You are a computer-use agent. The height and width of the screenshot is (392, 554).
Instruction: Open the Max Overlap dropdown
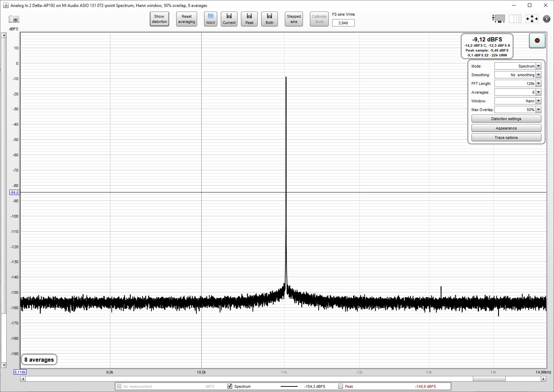(x=538, y=110)
